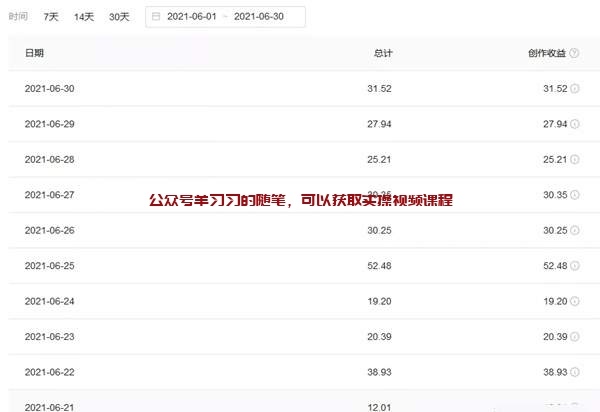Select the 2021-06-30 date row
The width and height of the screenshot is (600, 412).
tap(49, 89)
